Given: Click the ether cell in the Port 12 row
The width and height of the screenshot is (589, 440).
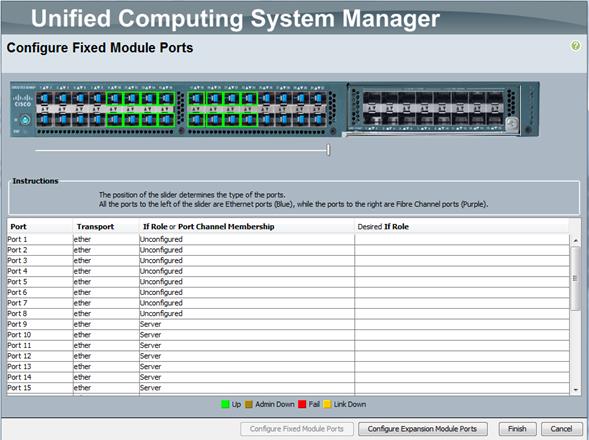Looking at the screenshot, I should 106,356.
